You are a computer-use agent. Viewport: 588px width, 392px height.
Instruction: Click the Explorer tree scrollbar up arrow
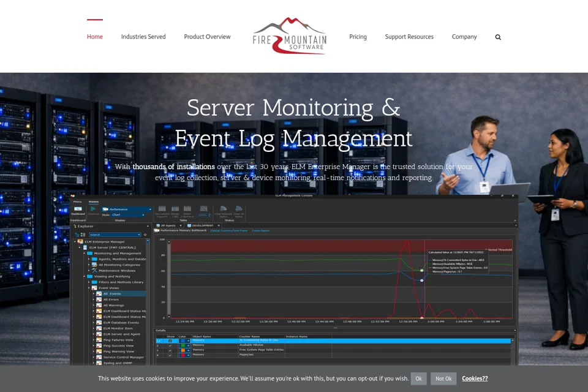click(148, 241)
